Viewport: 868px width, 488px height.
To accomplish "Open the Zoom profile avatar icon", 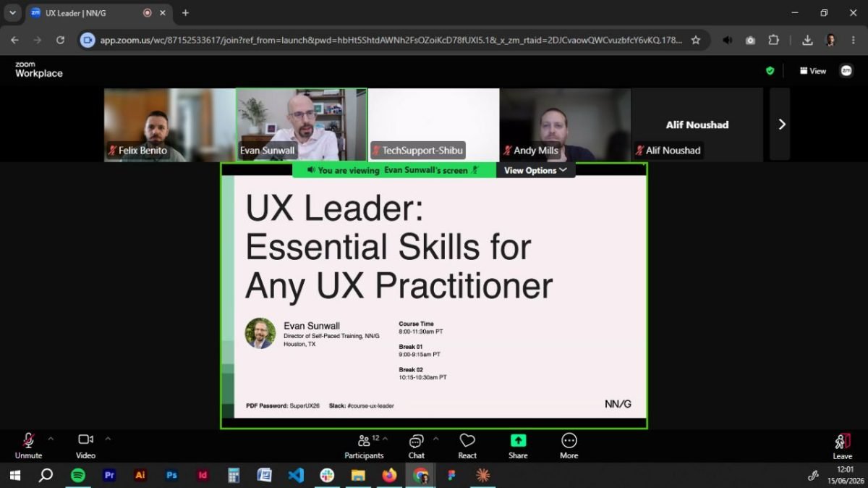I will coord(846,71).
